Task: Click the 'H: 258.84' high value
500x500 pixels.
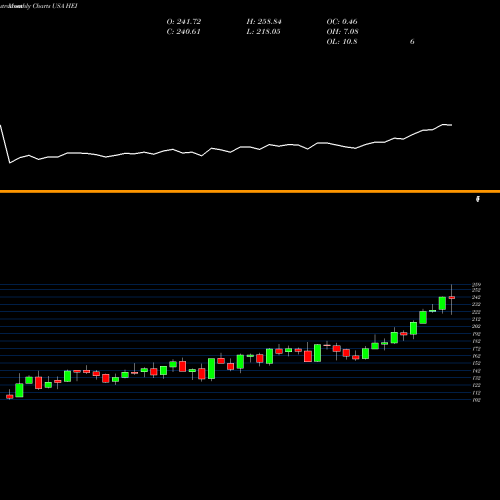Action: [x=264, y=22]
